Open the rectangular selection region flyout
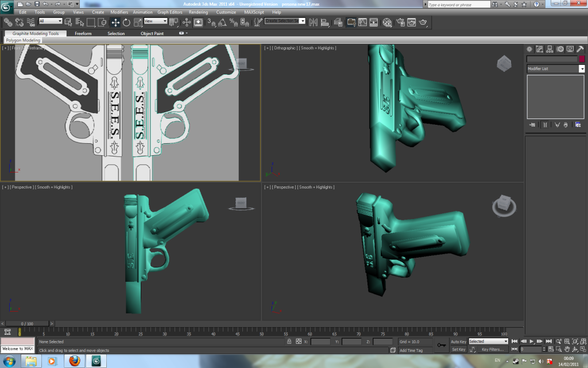Image resolution: width=588 pixels, height=368 pixels. click(x=91, y=22)
